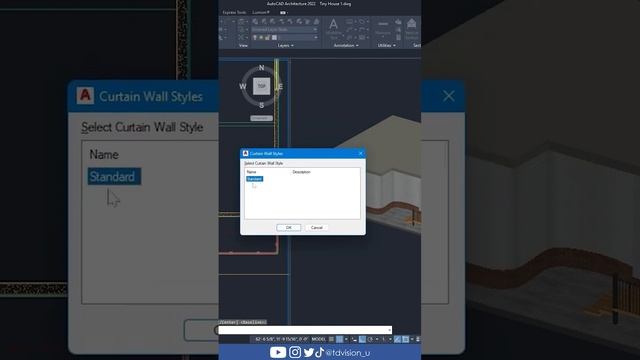This screenshot has height=360, width=640.
Task: Click the E compass direction on ViewCube
Action: (280, 87)
